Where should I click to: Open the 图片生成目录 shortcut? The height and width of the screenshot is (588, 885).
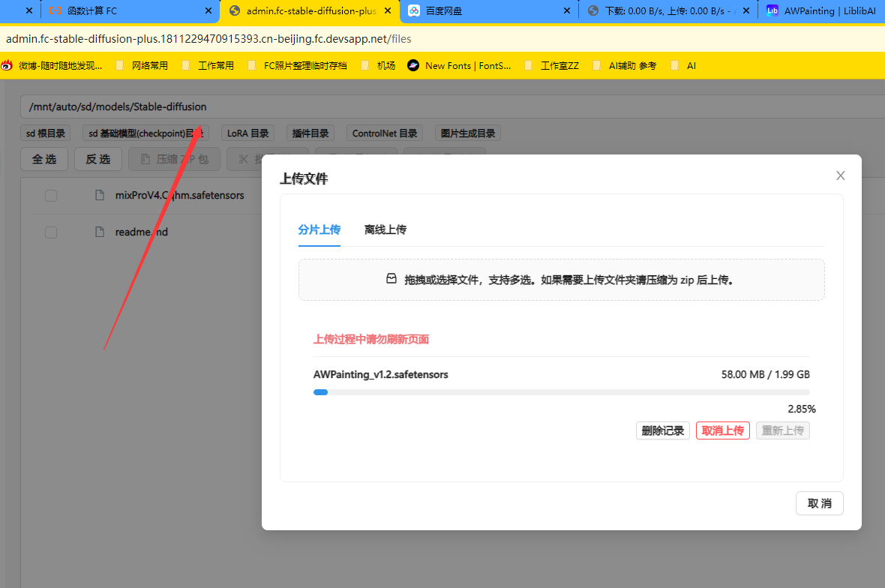coord(468,133)
